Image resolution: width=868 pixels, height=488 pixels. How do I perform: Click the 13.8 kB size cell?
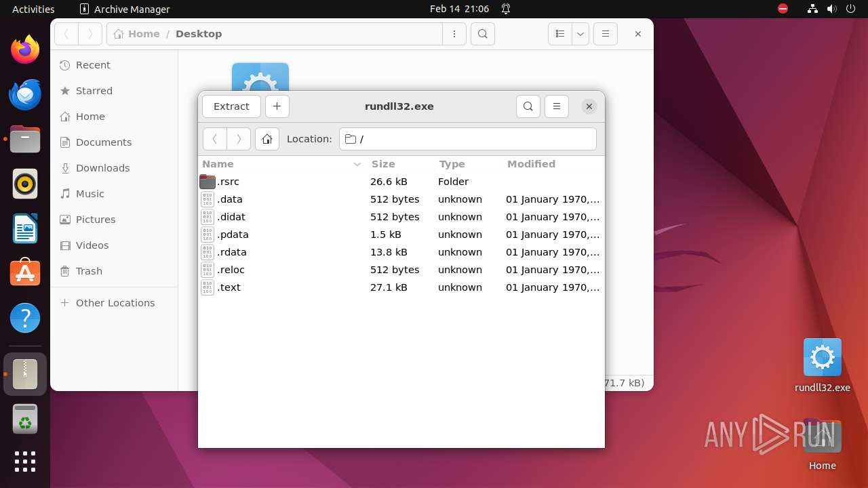[389, 252]
